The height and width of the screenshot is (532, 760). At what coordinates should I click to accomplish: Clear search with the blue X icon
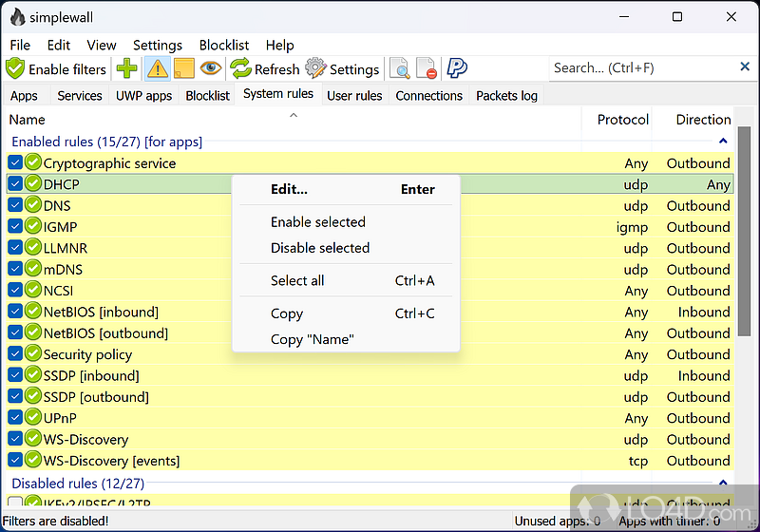[x=745, y=66]
